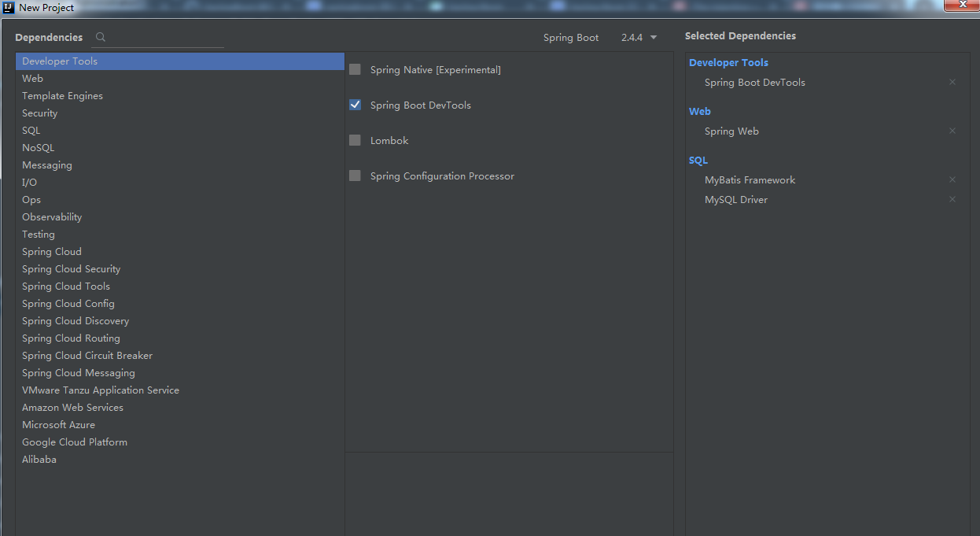Select the Spring Cloud Tools category
This screenshot has width=980, height=536.
click(180, 286)
